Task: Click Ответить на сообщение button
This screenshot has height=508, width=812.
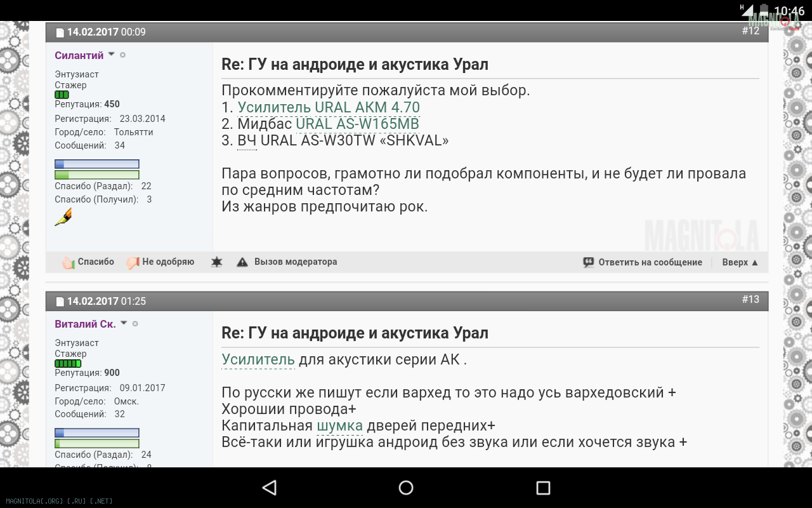Action: 650,262
